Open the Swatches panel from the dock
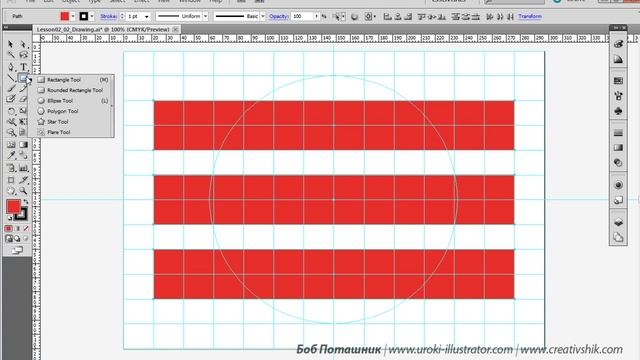 [x=618, y=81]
